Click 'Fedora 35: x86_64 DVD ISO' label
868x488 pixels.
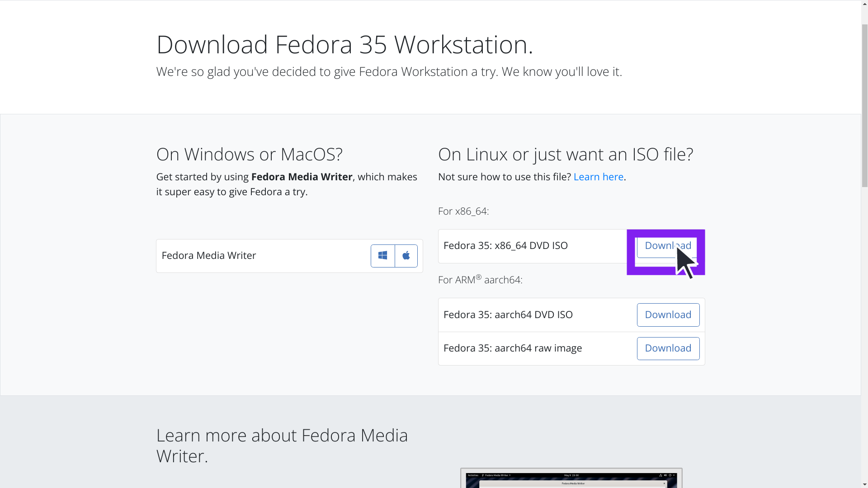pyautogui.click(x=505, y=245)
